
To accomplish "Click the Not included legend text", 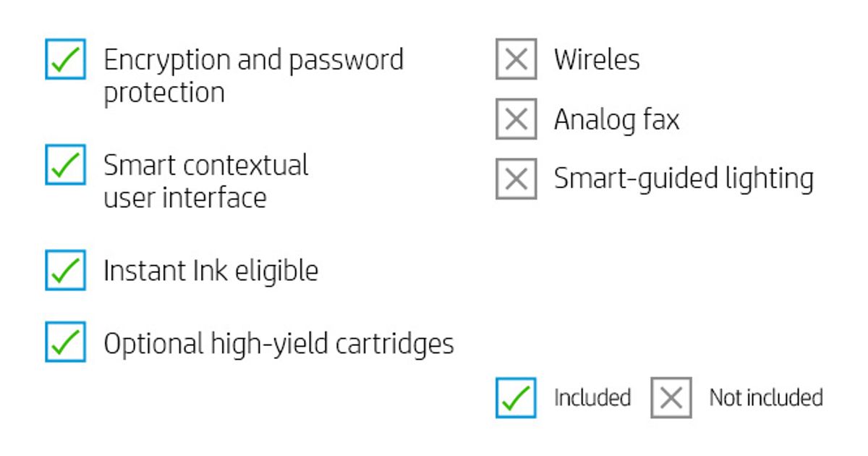I will tap(766, 398).
